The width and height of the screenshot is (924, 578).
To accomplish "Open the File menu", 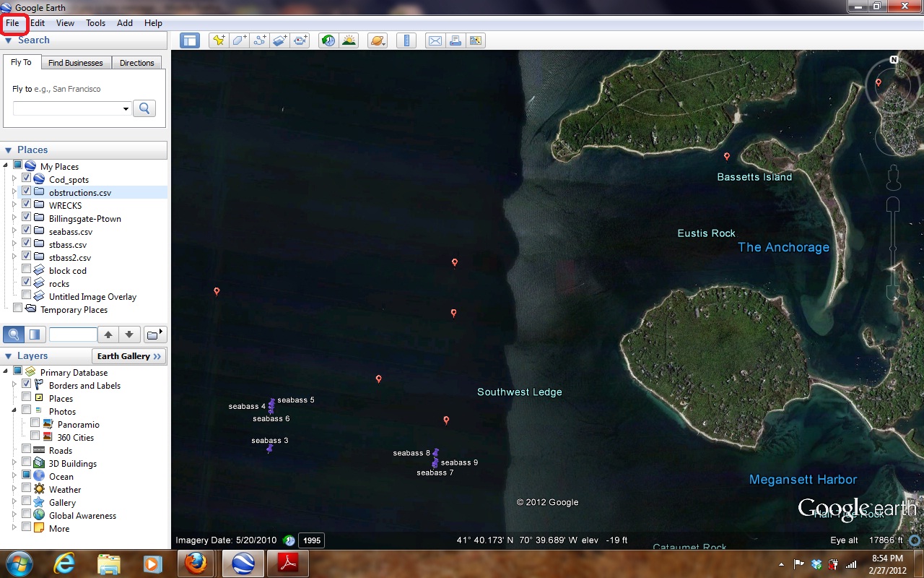I will [12, 23].
